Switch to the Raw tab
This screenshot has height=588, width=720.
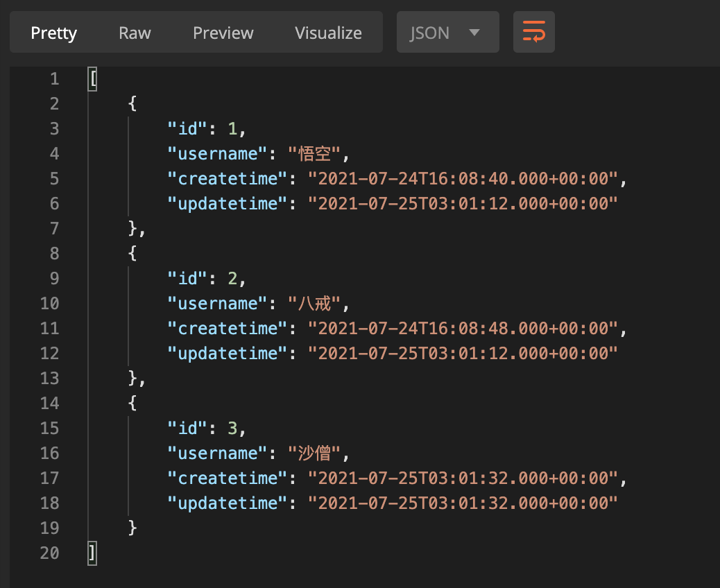point(134,32)
